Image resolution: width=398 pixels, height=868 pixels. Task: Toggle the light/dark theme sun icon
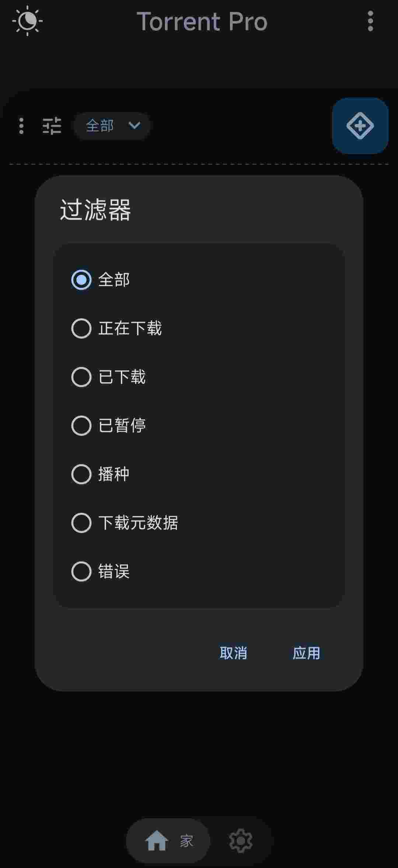click(27, 21)
